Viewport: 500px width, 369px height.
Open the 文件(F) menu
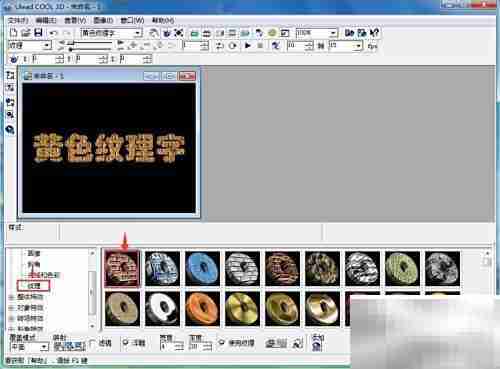point(18,20)
